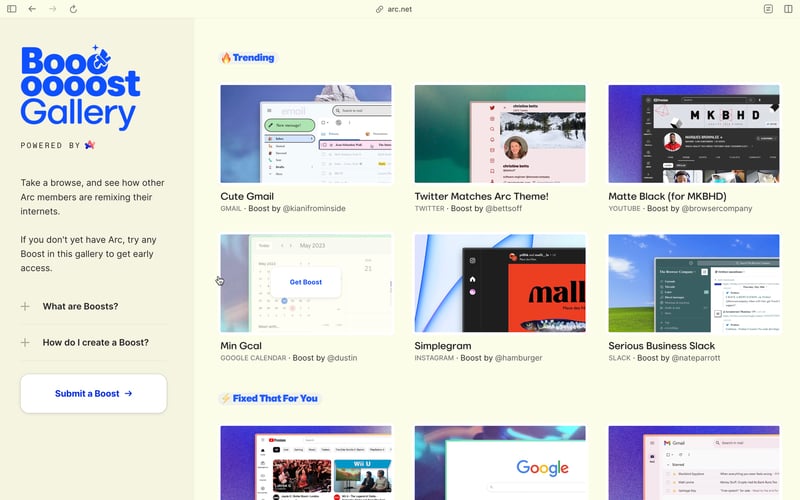Screen dimensions: 800x500
Task: Click the forward navigation arrow
Action: tap(52, 9)
